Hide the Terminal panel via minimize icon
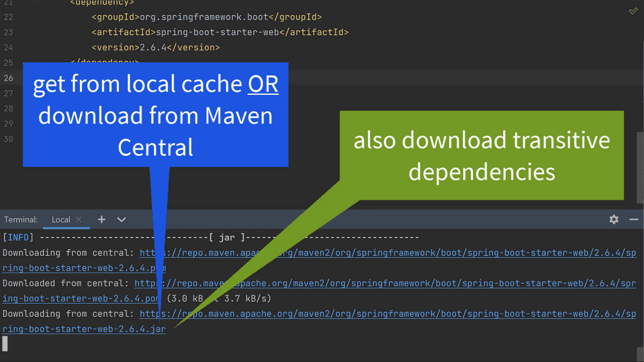This screenshot has height=362, width=644. [x=633, y=219]
